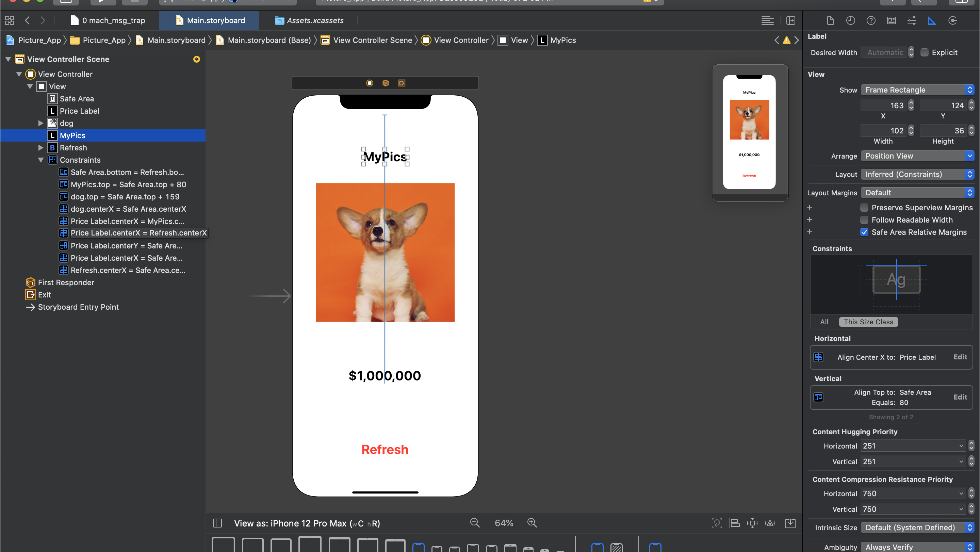This screenshot has width=980, height=552.
Task: Click Resolve Auto Layout Issues icon
Action: (x=770, y=523)
